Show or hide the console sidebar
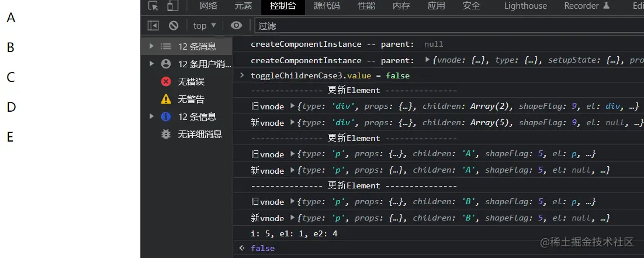The height and width of the screenshot is (258, 644). point(153,26)
